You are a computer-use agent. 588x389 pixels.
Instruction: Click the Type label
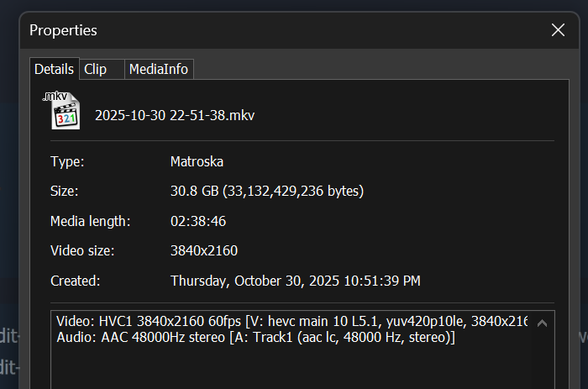click(67, 161)
